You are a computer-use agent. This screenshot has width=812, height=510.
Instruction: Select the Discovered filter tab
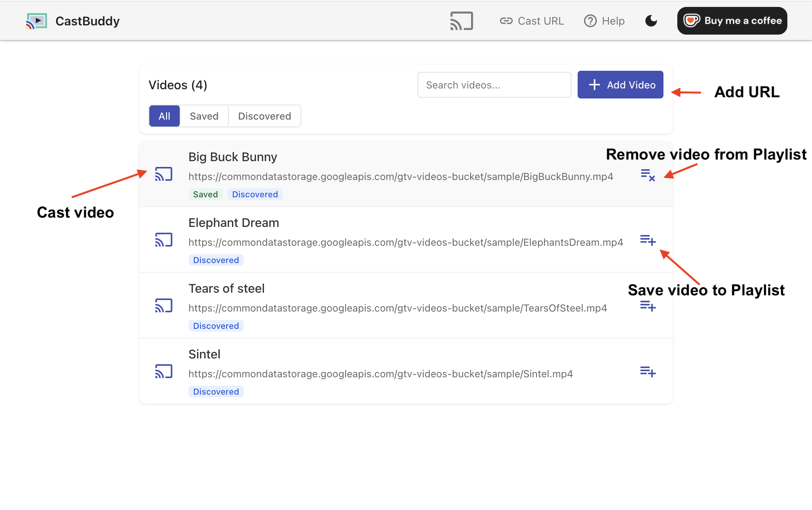point(264,116)
